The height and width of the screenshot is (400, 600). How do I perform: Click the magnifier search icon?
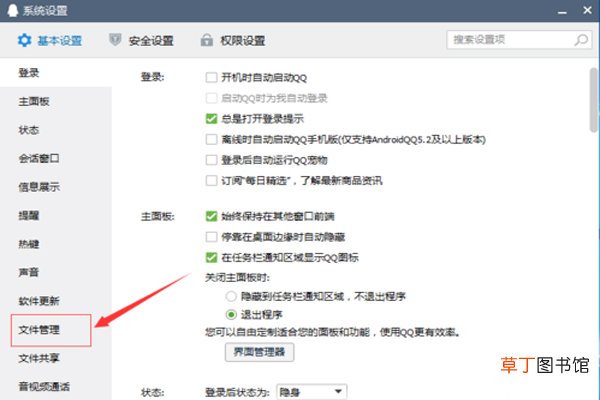click(x=581, y=40)
